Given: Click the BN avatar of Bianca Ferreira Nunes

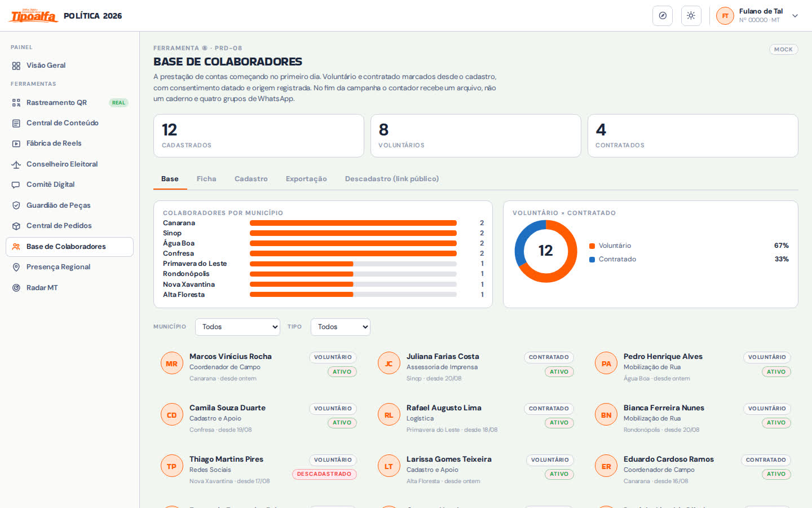Looking at the screenshot, I should 606,415.
